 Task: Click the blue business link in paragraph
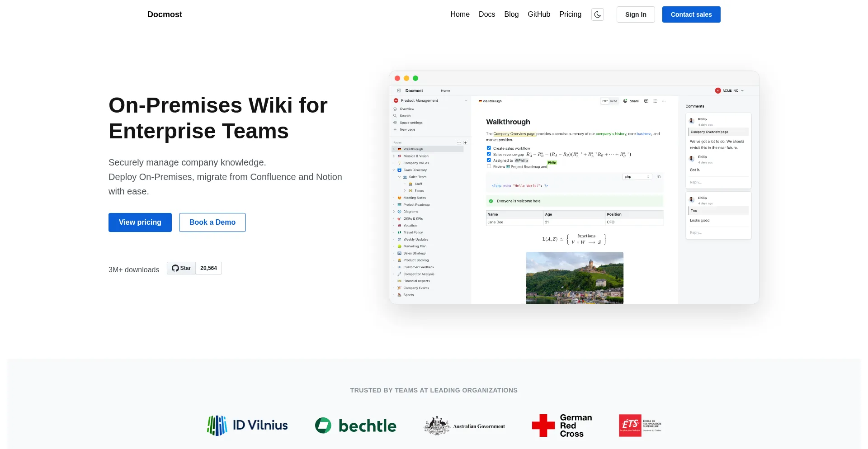pos(644,134)
